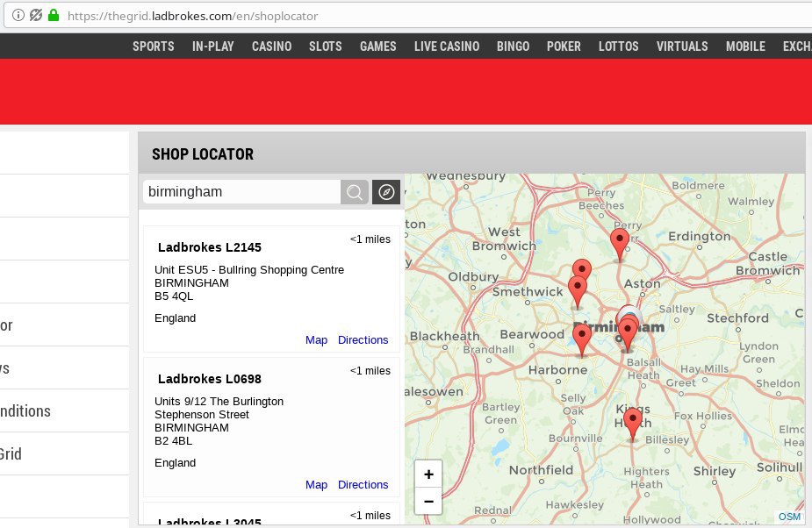
Task: Zoom out the map with minus button
Action: pos(428,501)
